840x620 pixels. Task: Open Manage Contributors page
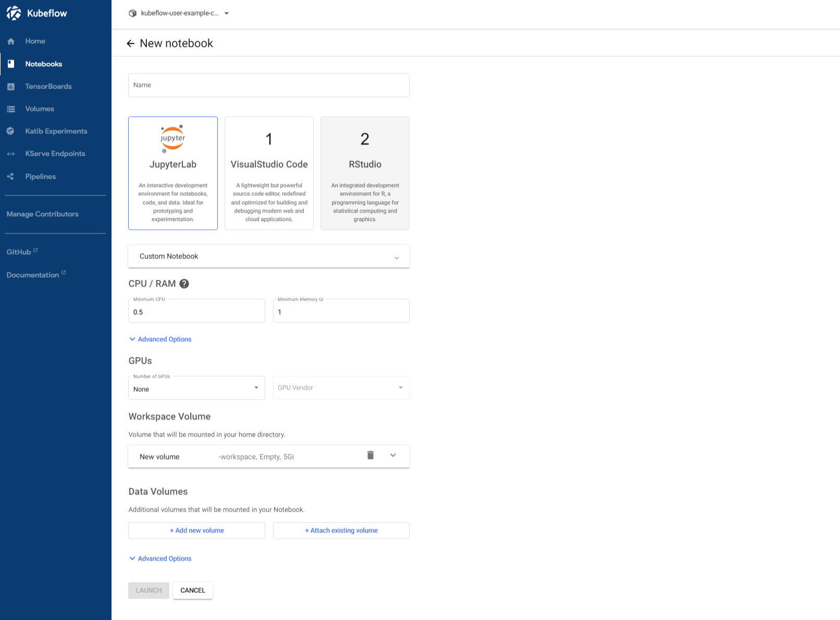pos(43,214)
